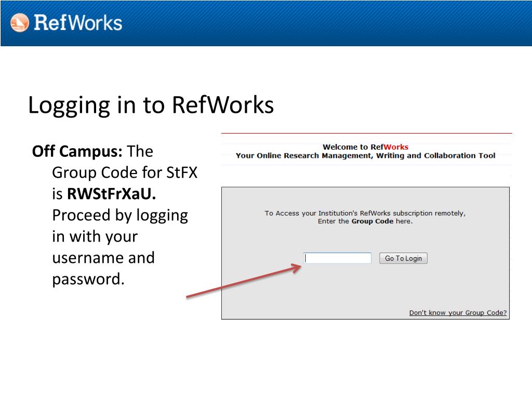Screen dimensions: 532x399
Task: Click "Enter the Group Code here." text
Action: [x=365, y=221]
